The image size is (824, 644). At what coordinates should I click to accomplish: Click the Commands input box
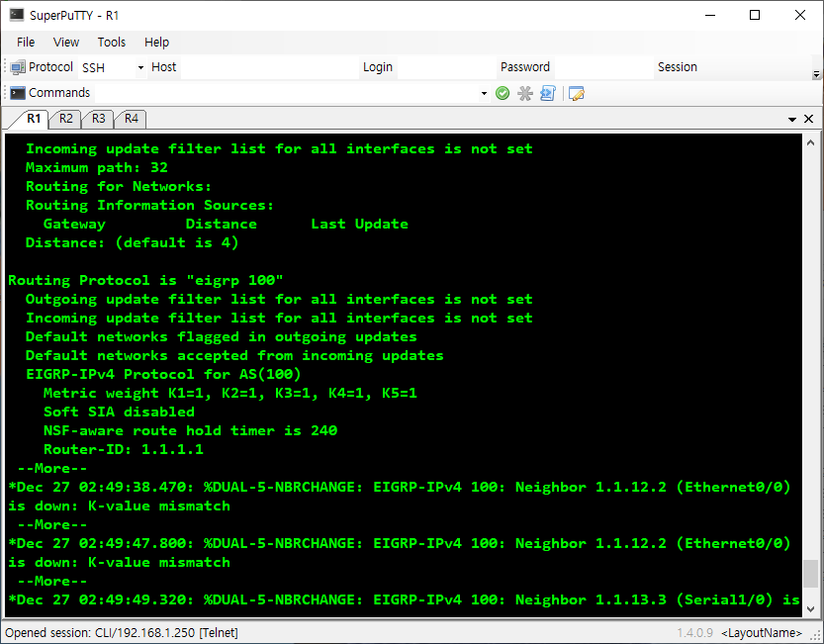coord(286,93)
